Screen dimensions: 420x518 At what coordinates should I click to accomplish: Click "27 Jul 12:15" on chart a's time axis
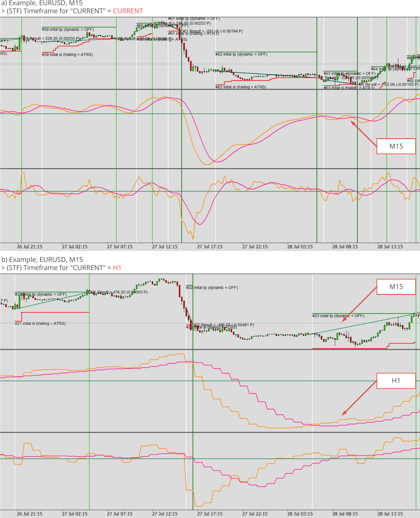[165, 247]
